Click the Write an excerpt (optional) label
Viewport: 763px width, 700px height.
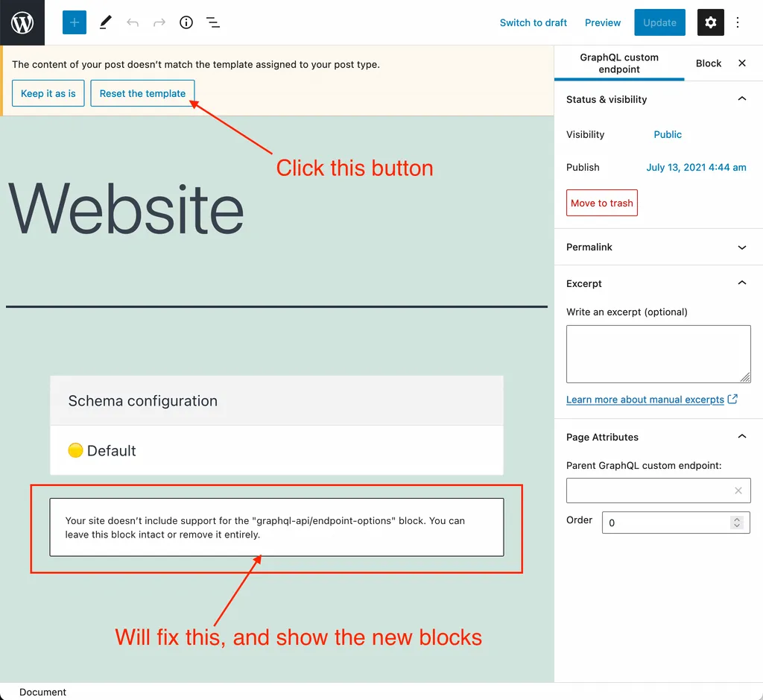[x=627, y=312]
